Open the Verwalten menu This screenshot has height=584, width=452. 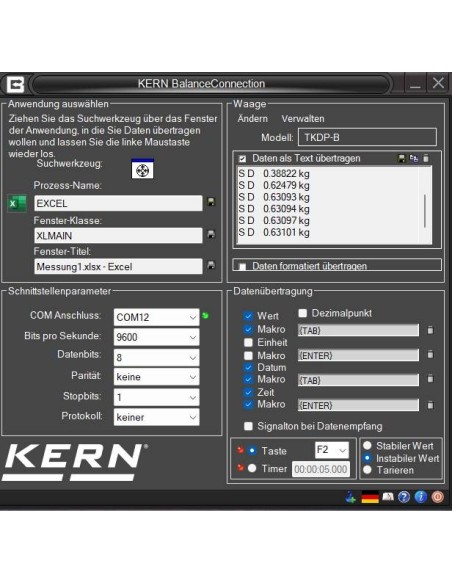pyautogui.click(x=303, y=119)
